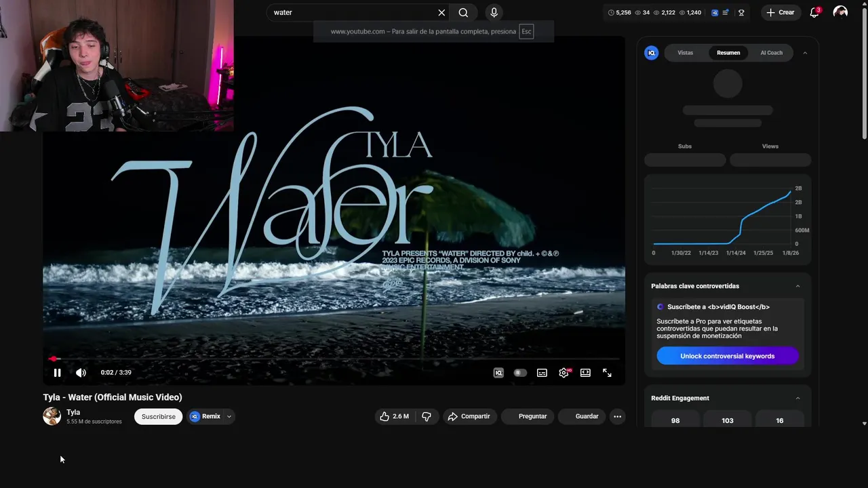Open vidIQ list menu icon in toolbar
868x488 pixels.
pyautogui.click(x=726, y=12)
